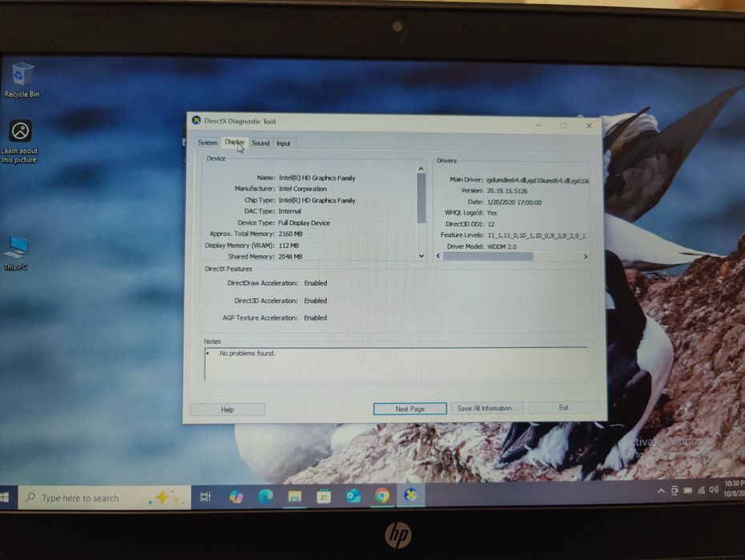Click the DirectX title bar logo icon
Image resolution: width=745 pixels, height=560 pixels.
coord(196,120)
